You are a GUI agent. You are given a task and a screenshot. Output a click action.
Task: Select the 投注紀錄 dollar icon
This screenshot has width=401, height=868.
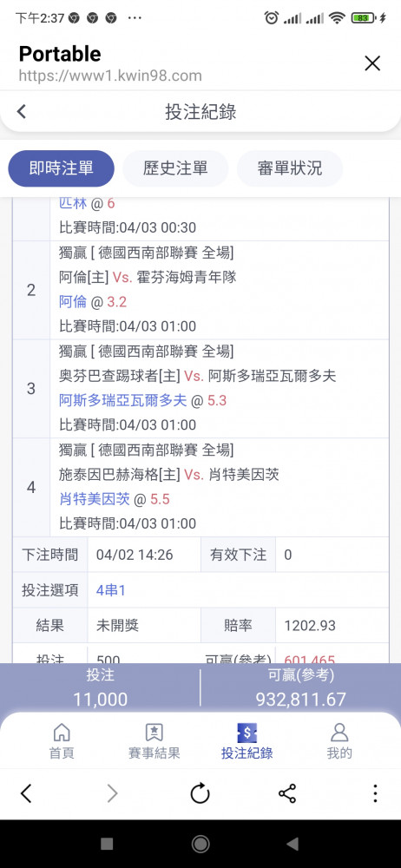pos(247,733)
